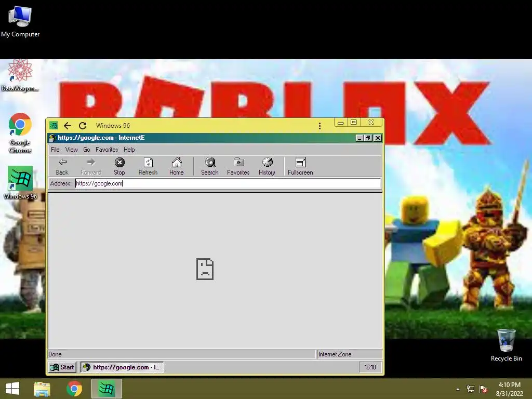532x399 pixels.
Task: Restore the InternetE inner window
Action: (x=368, y=138)
